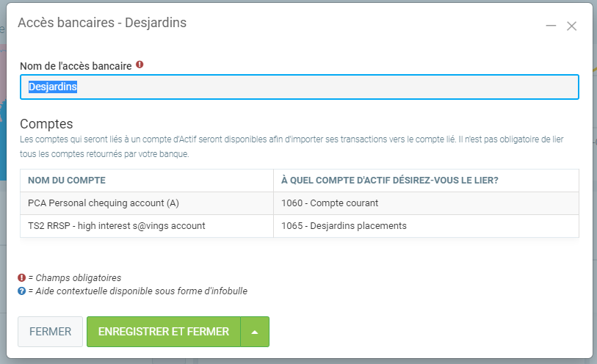
Task: Click the blue contextual help legend icon
Action: coord(21,291)
